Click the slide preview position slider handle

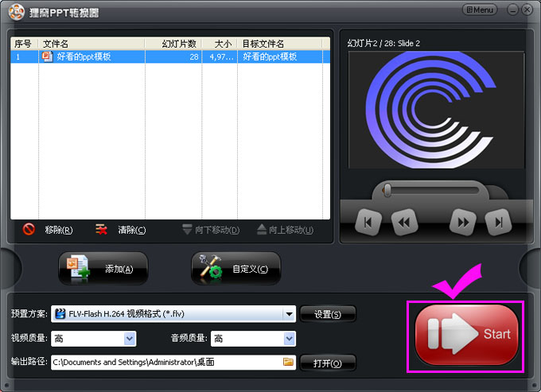pyautogui.click(x=387, y=190)
